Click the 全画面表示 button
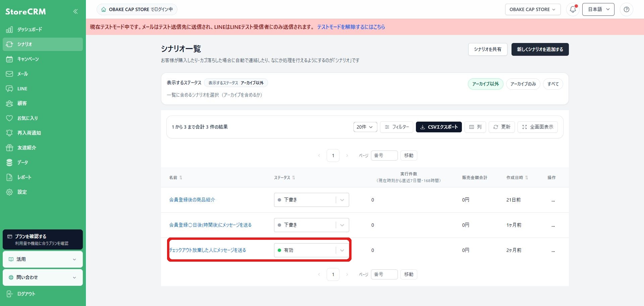 pyautogui.click(x=537, y=127)
